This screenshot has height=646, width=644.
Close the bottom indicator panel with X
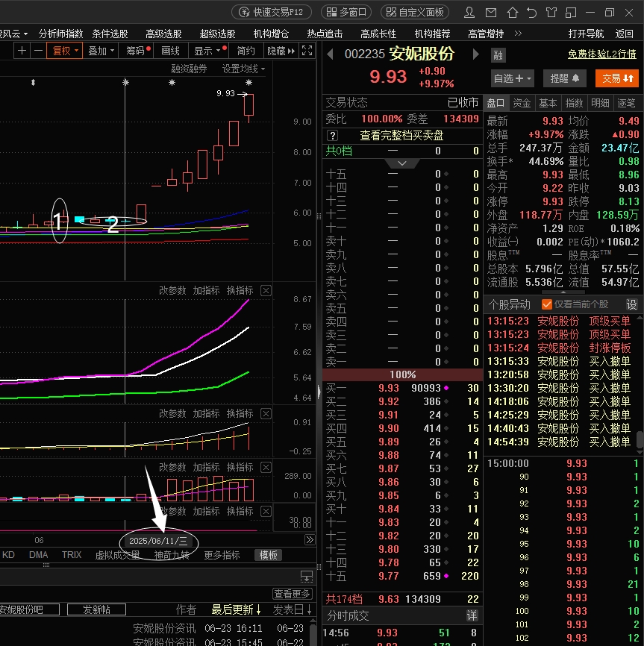point(266,511)
